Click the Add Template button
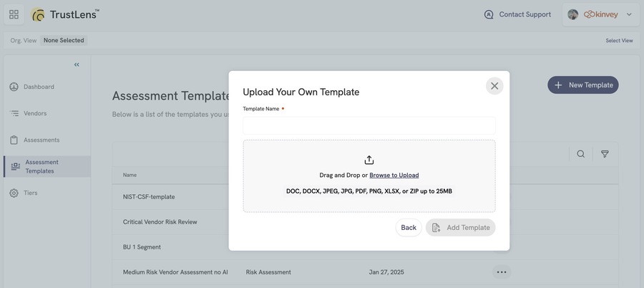The width and height of the screenshot is (644, 288). tap(460, 228)
